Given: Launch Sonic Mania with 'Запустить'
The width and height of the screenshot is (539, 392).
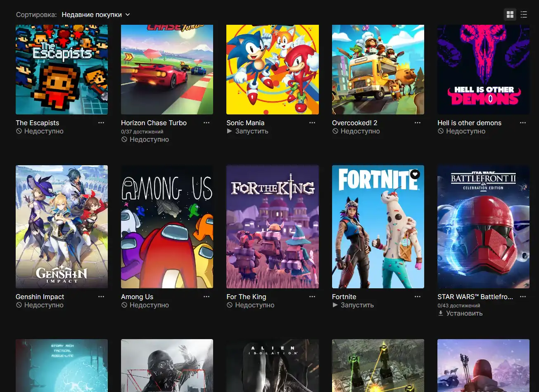Looking at the screenshot, I should click(247, 131).
